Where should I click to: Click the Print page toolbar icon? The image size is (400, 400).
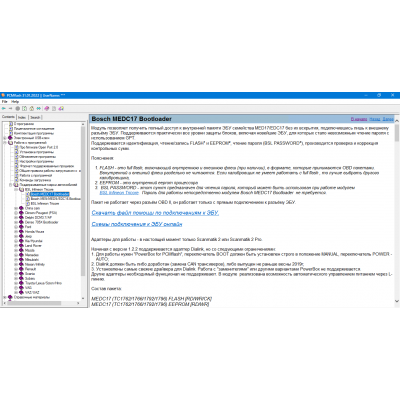(54, 108)
